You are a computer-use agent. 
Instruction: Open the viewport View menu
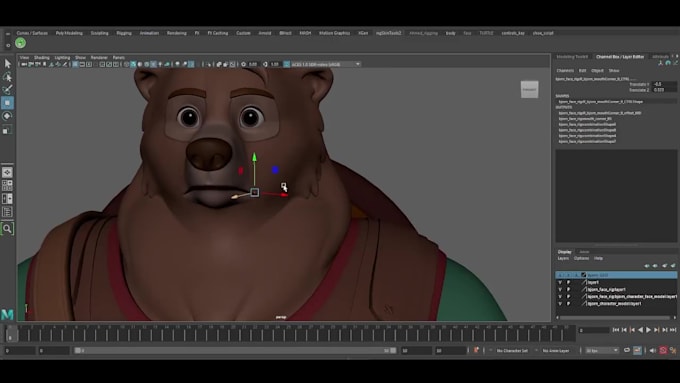click(x=24, y=57)
